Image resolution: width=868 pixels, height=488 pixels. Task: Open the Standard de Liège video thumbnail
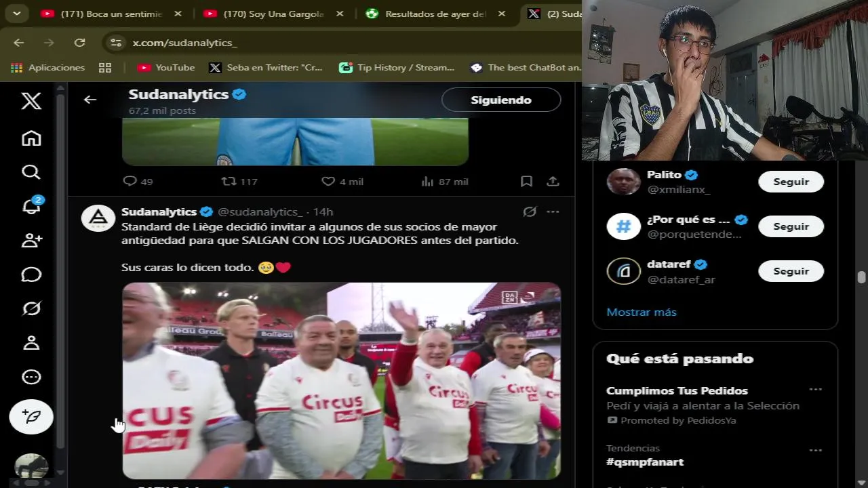pyautogui.click(x=341, y=381)
